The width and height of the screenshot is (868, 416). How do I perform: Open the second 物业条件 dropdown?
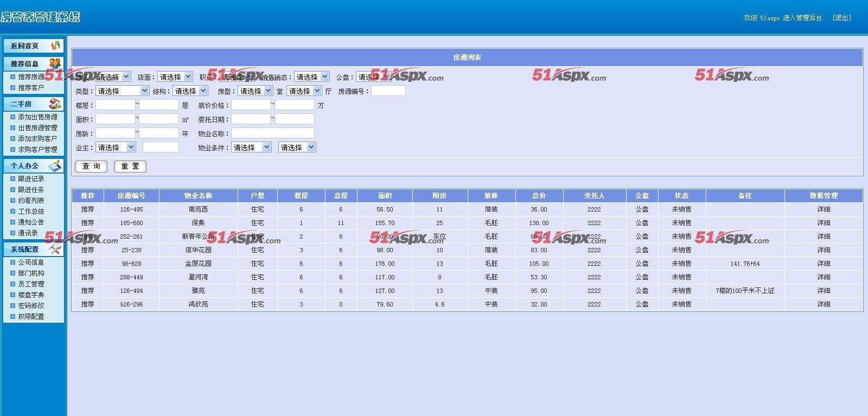pyautogui.click(x=297, y=148)
